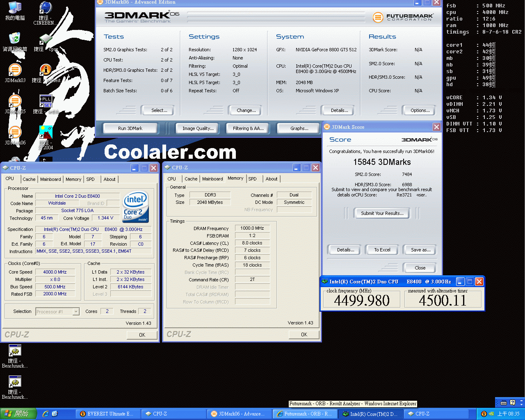Select the 3DMark05 desktop icon

coord(15,104)
